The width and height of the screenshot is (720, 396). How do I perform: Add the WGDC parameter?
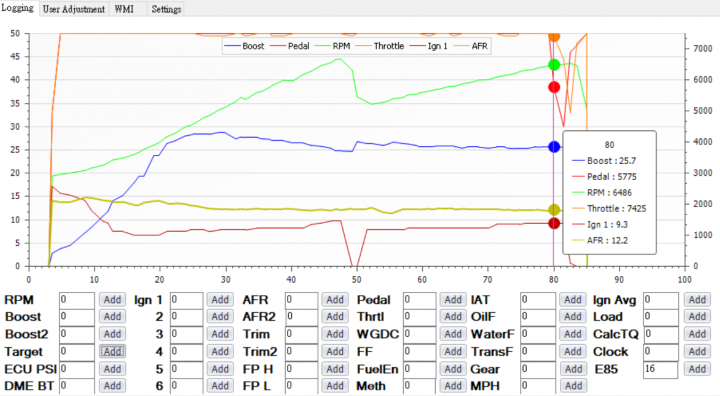coord(453,334)
